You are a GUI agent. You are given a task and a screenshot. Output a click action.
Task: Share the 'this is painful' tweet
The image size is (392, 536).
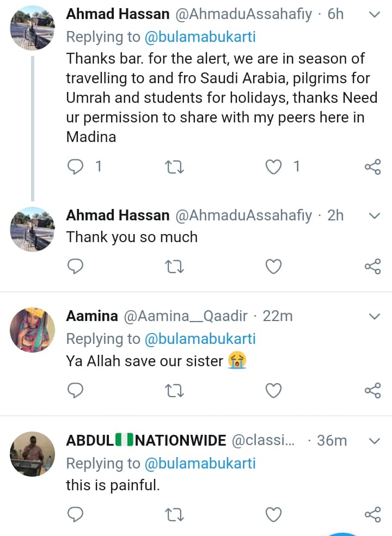pyautogui.click(x=372, y=514)
